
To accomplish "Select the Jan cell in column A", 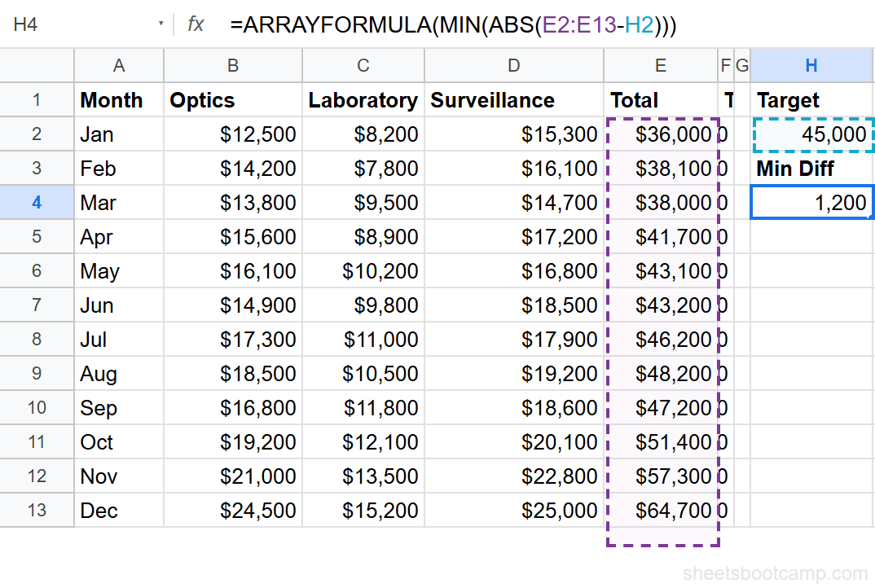I will click(119, 134).
